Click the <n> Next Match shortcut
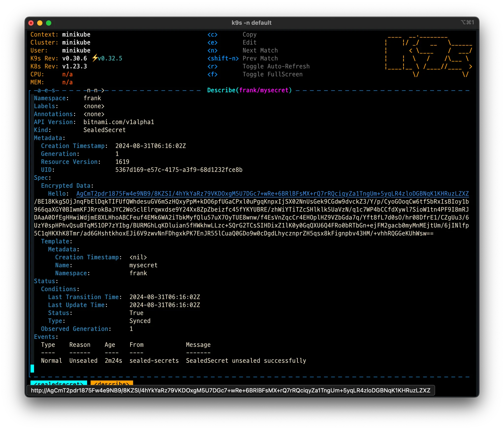 (x=212, y=50)
